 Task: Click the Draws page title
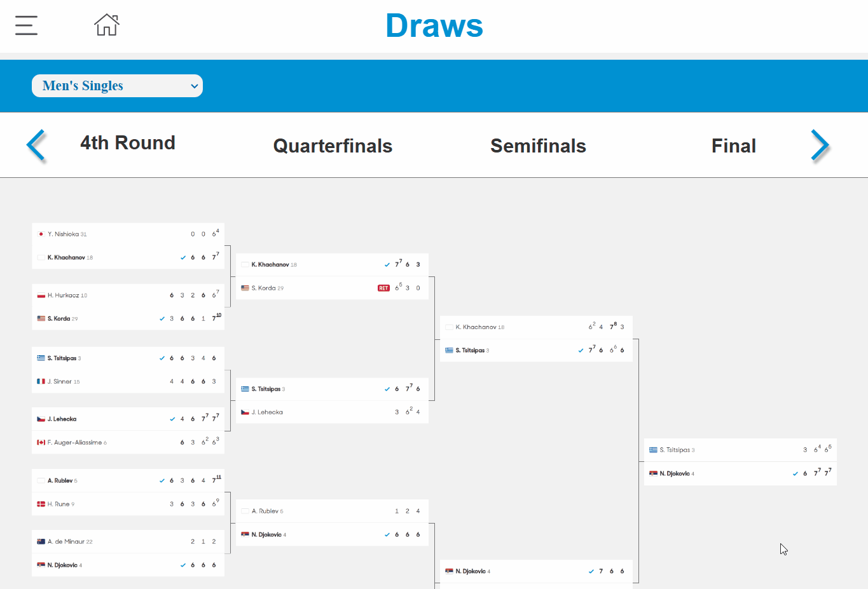point(434,26)
